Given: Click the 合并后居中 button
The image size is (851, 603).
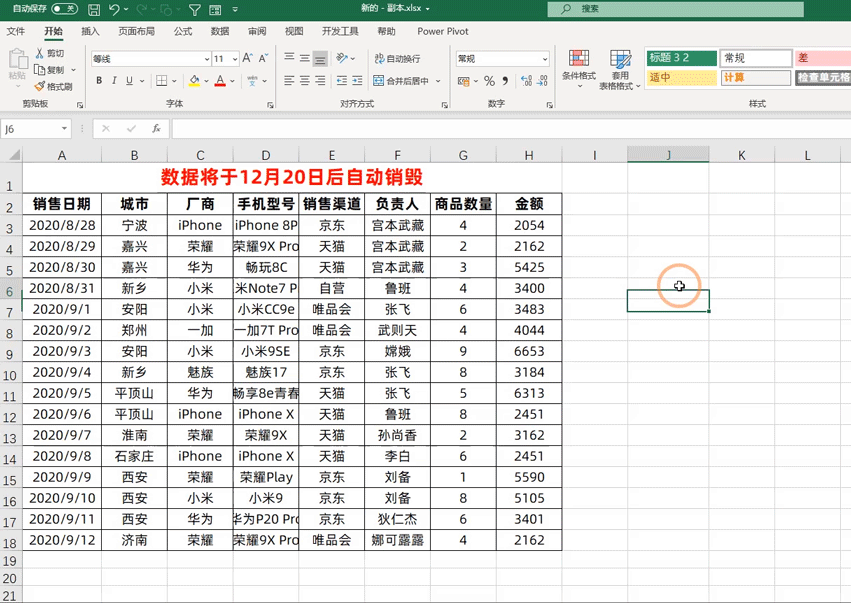Looking at the screenshot, I should click(x=402, y=81).
